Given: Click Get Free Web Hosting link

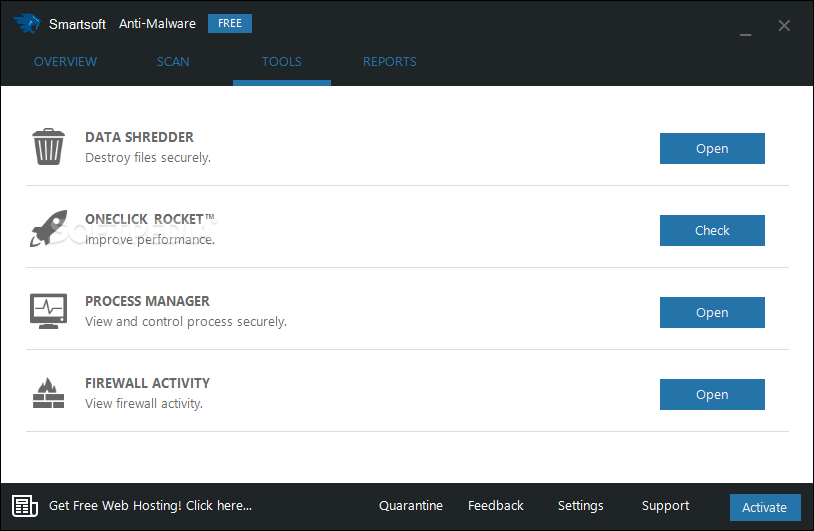Looking at the screenshot, I should pos(151,506).
